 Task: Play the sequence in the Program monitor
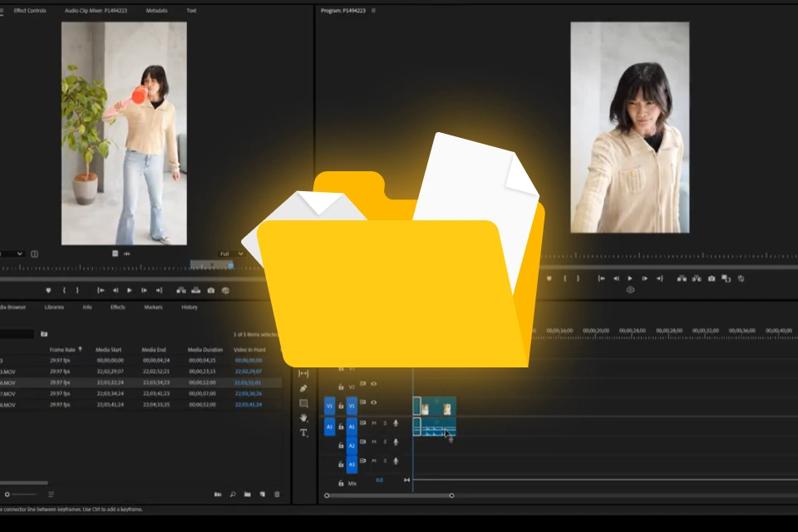[x=630, y=278]
